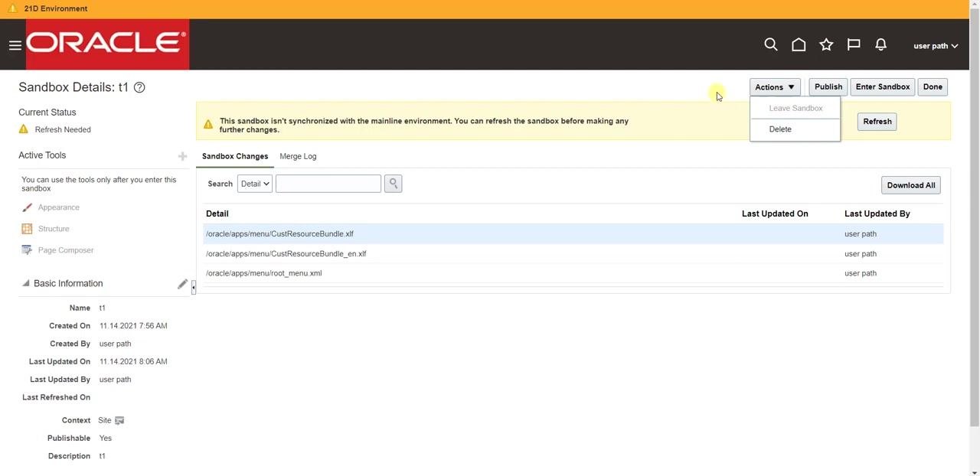Viewport: 980px width, 476px height.
Task: Run search with the magnifier button
Action: click(x=393, y=184)
